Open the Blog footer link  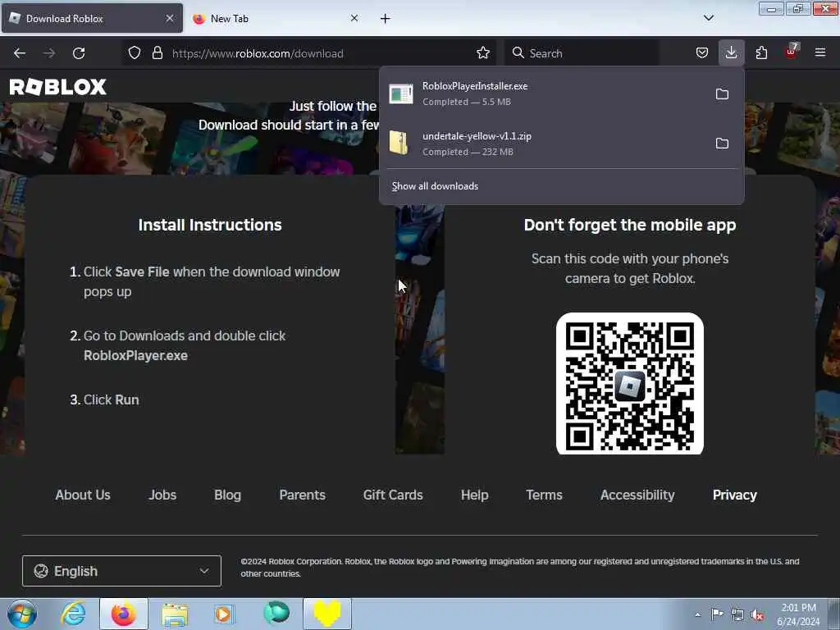(x=228, y=495)
